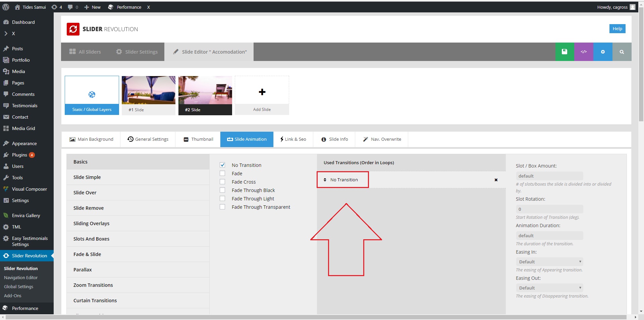Expand Slots And Boxes transitions
Screen dimensions: 644x320
point(138,239)
